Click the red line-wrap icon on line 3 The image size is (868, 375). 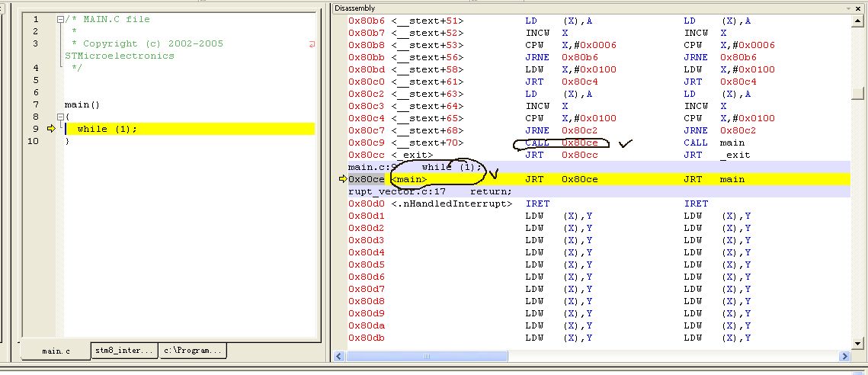point(312,44)
